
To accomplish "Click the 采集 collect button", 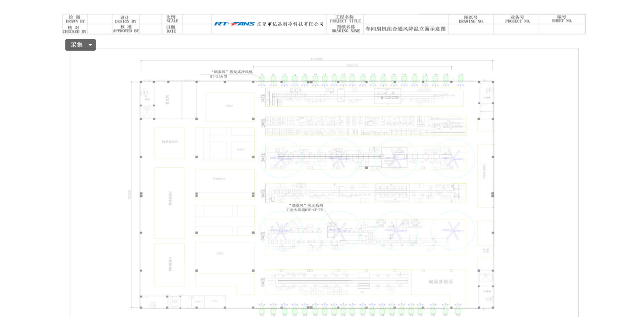I will 77,45.
